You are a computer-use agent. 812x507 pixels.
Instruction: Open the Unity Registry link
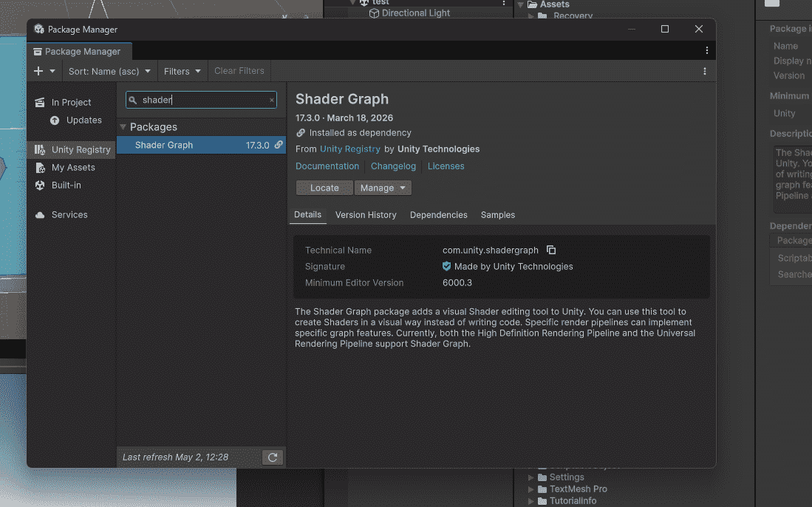(x=350, y=149)
